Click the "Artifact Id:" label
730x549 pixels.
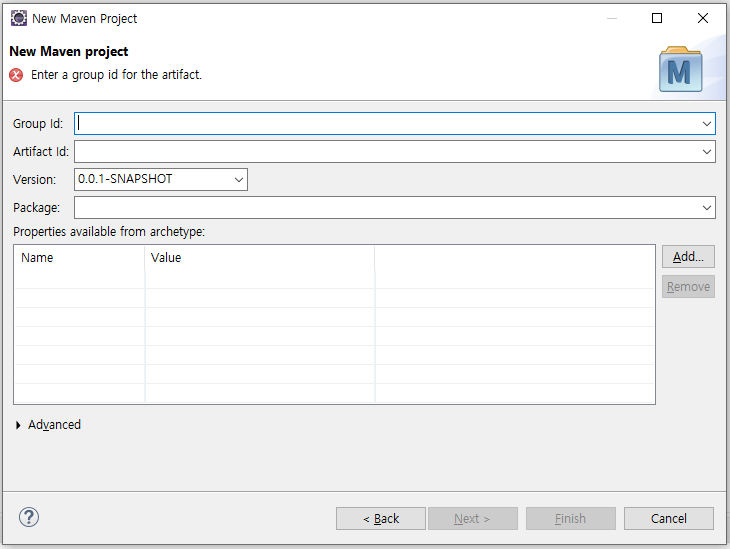41,152
